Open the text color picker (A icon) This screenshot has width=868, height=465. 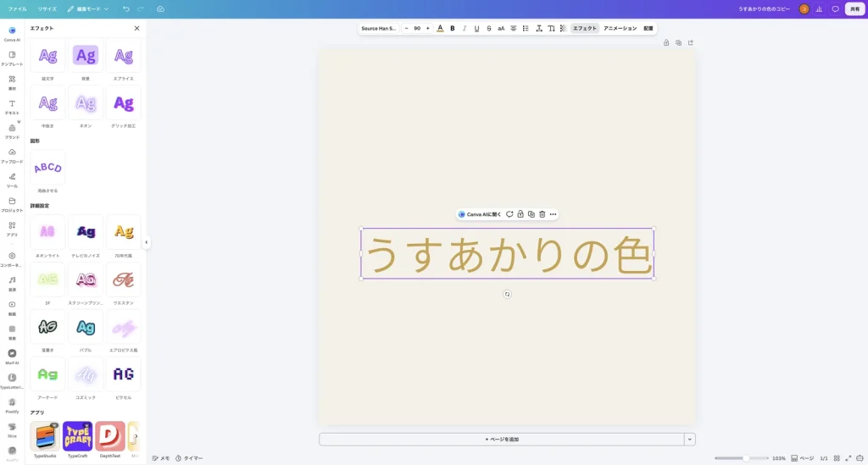coord(440,28)
